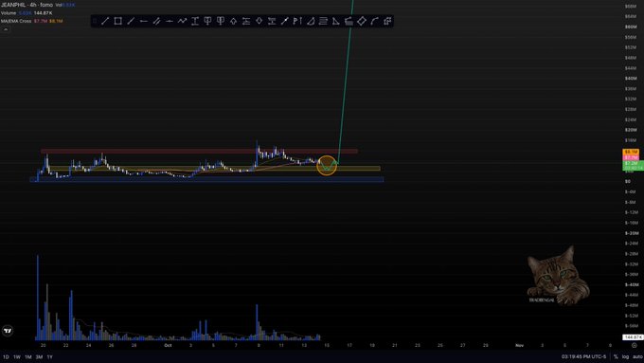Switch to the 1M date range
Viewport: 644px width, 363px height.
point(27,356)
